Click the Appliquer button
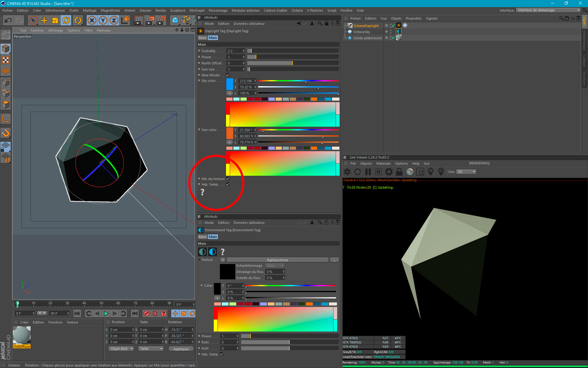Viewport: 588px width, 368px height. click(181, 349)
